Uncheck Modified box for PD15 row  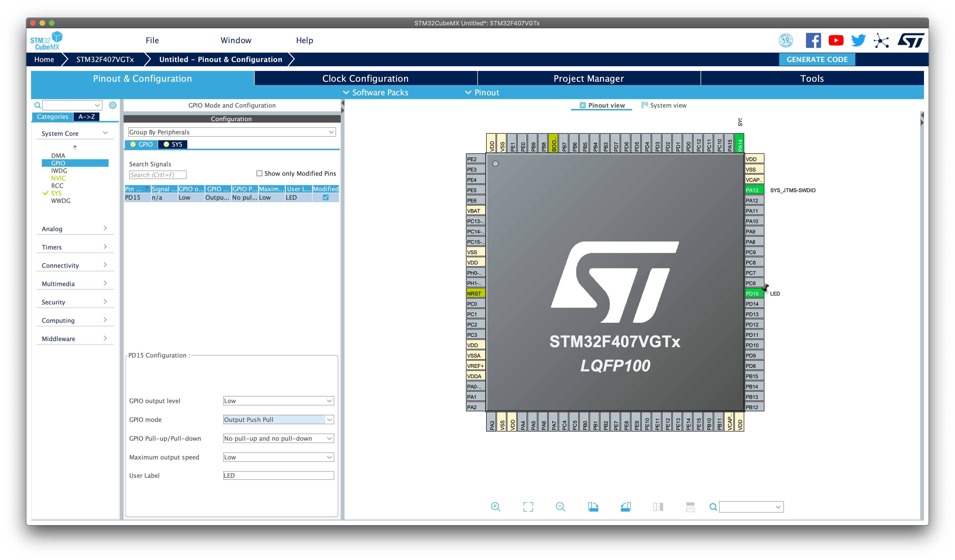325,197
